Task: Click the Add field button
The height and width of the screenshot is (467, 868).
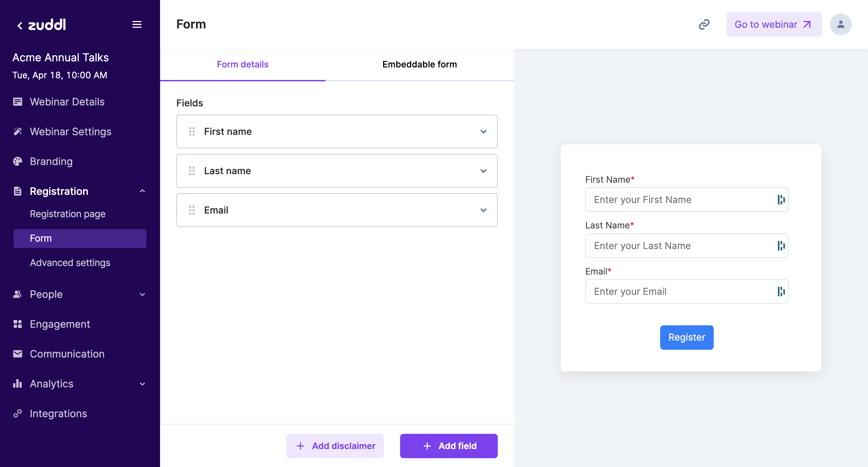Action: (448, 446)
